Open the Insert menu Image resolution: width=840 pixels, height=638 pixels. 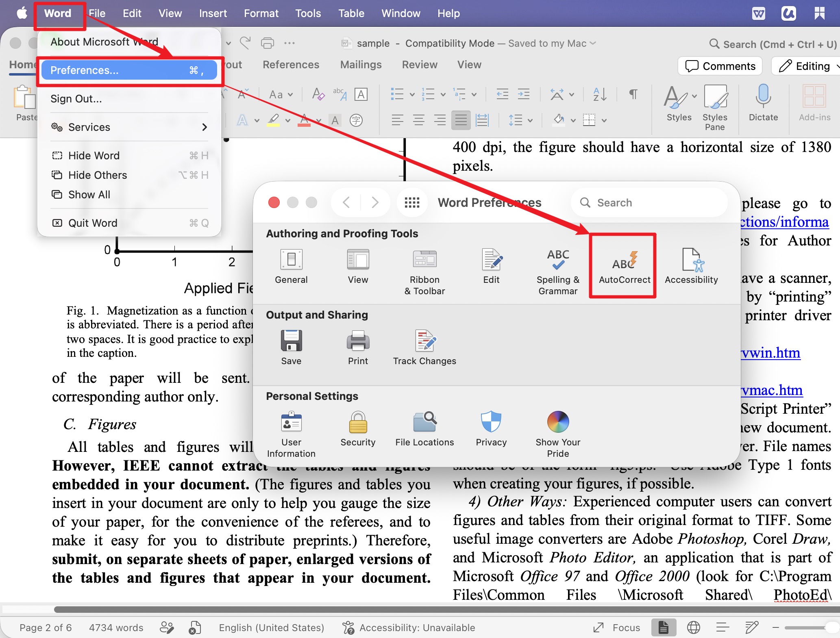(x=213, y=13)
